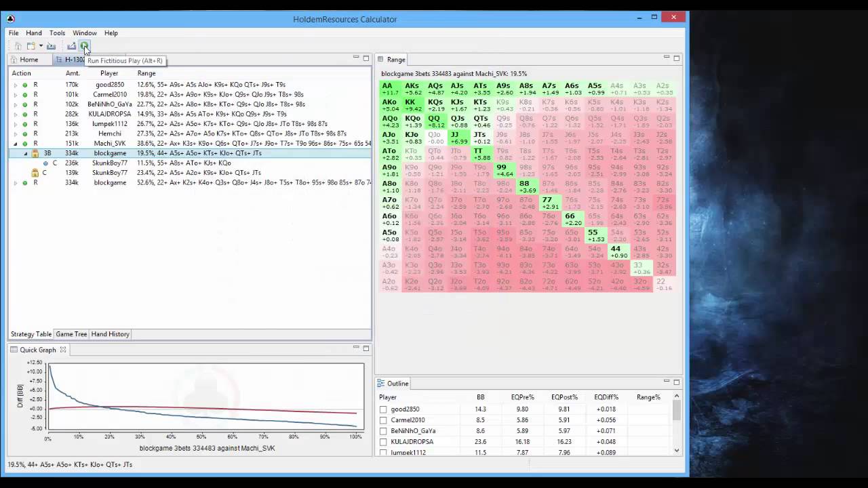Image resolution: width=868 pixels, height=488 pixels.
Task: Expand the BeNiNhO_GaYa raise row
Action: [x=16, y=104]
